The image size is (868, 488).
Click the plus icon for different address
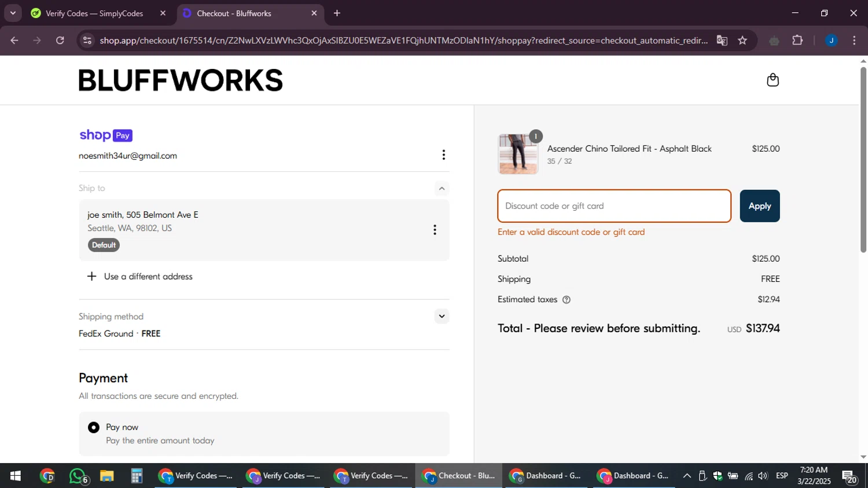click(x=91, y=277)
